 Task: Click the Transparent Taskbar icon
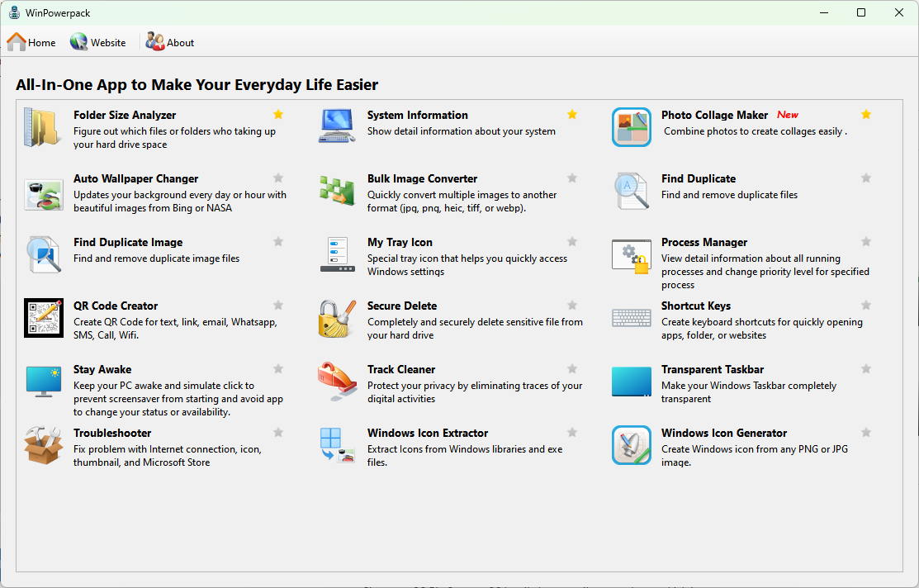pos(631,382)
